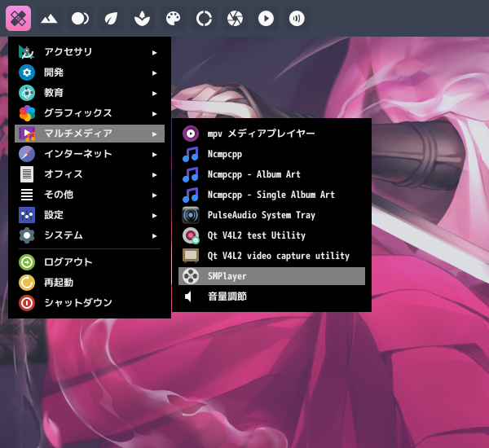The width and height of the screenshot is (489, 448).
Task: Select シャットダウン to power off
Action: coord(90,303)
